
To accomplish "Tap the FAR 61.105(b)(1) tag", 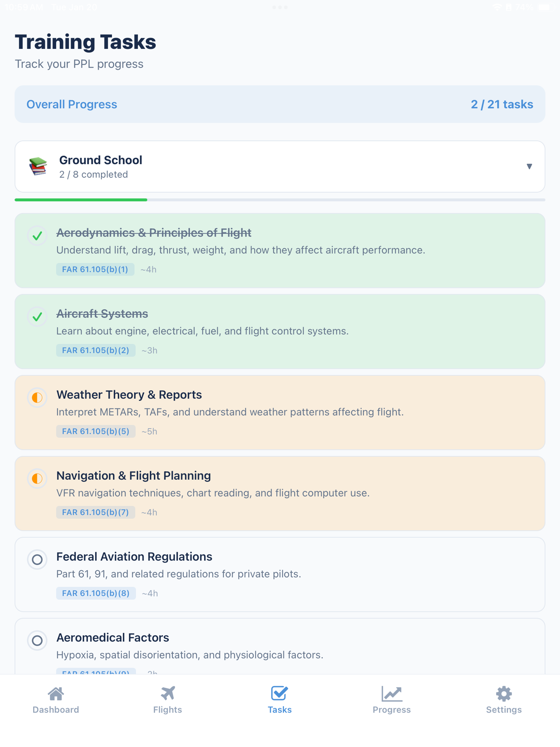I will click(x=95, y=270).
